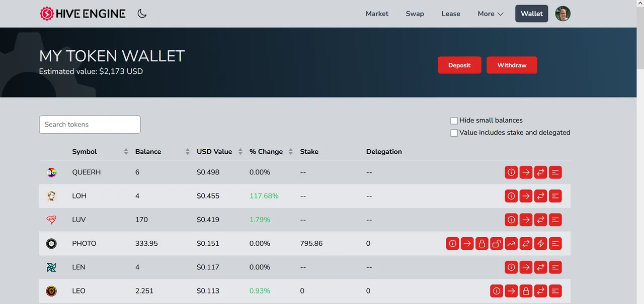Navigate to the Lease page
Image resolution: width=644 pixels, height=304 pixels.
tap(451, 14)
